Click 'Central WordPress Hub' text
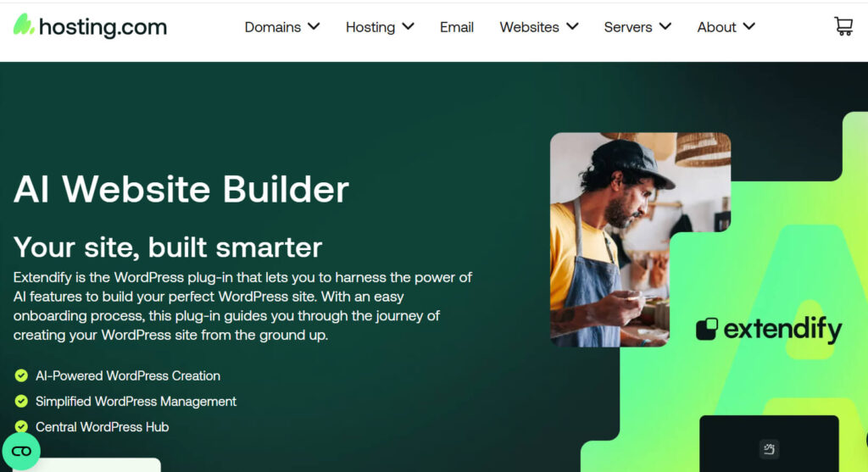Screen dimensions: 868x472 102,426
